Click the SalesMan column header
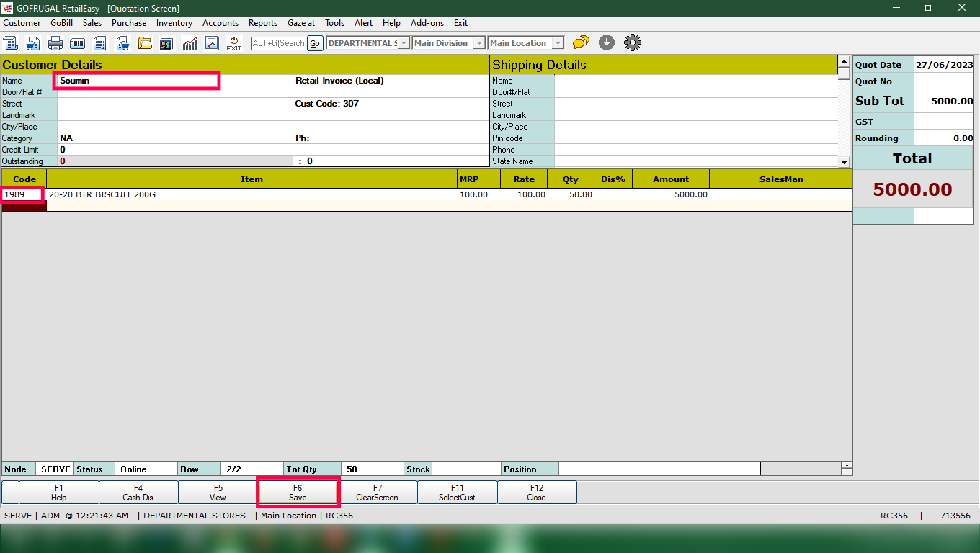 coord(780,179)
